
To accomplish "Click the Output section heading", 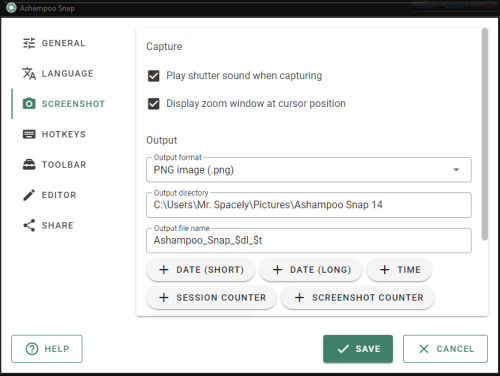I will (162, 140).
